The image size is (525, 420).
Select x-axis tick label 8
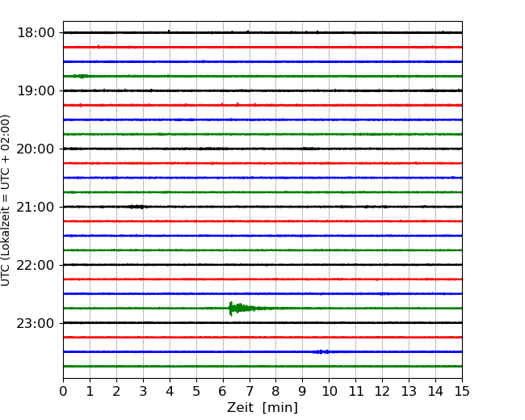pos(276,391)
